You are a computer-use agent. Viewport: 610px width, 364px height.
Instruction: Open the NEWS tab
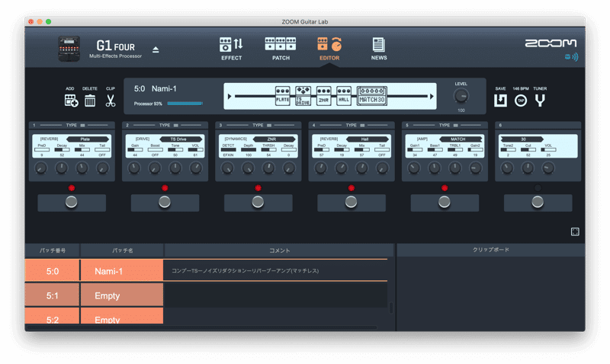(x=379, y=49)
